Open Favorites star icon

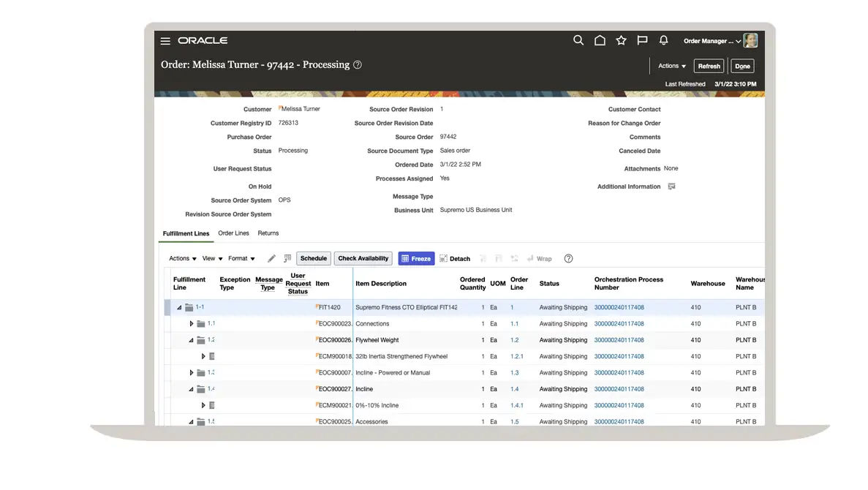[x=621, y=41]
